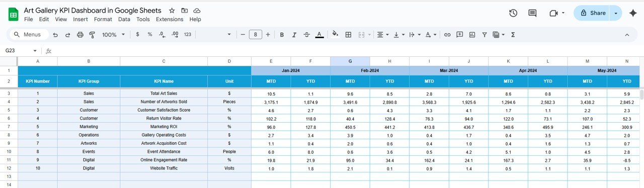This screenshot has width=644, height=188.
Task: Star this Art Gallery KPI document
Action: (172, 11)
